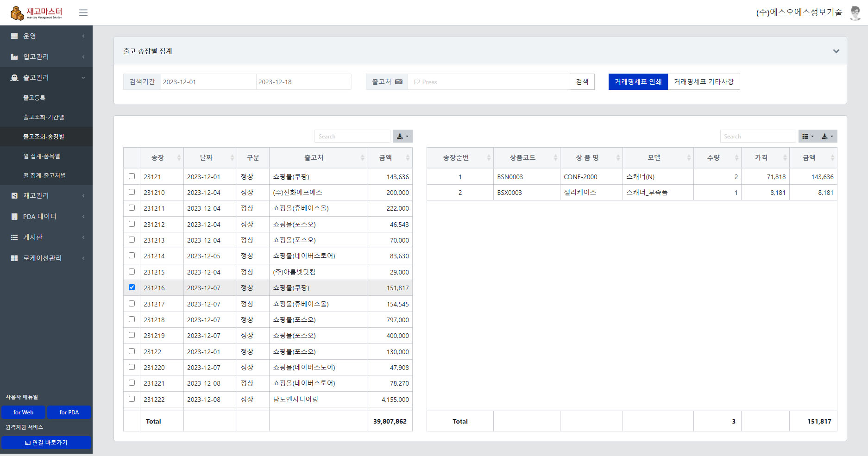The width and height of the screenshot is (868, 456).
Task: Expand the 입고관리 sidebar menu arrow
Action: coord(83,57)
